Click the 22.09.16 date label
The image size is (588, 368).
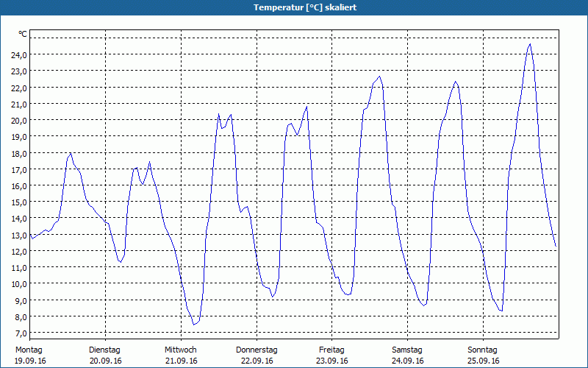tap(257, 361)
